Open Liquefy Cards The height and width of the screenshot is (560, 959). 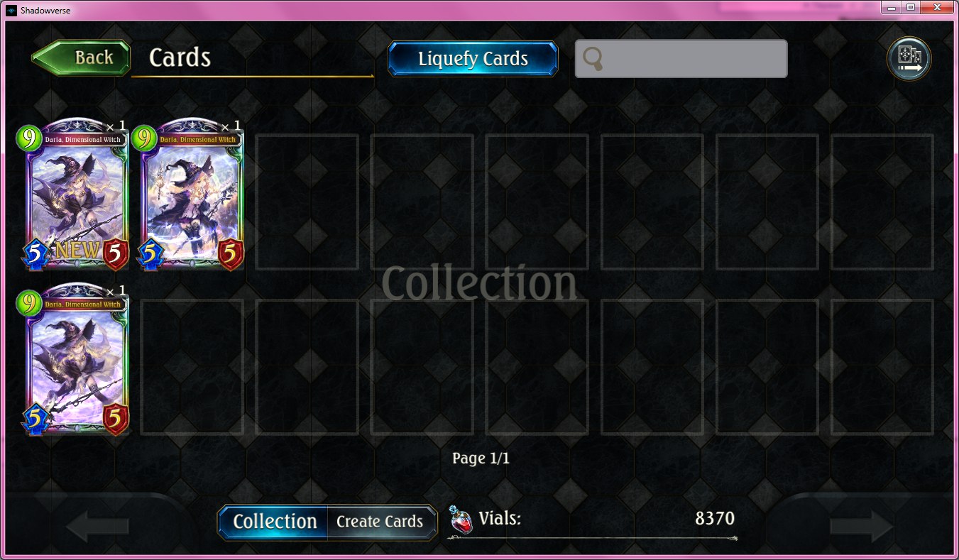[x=473, y=59]
